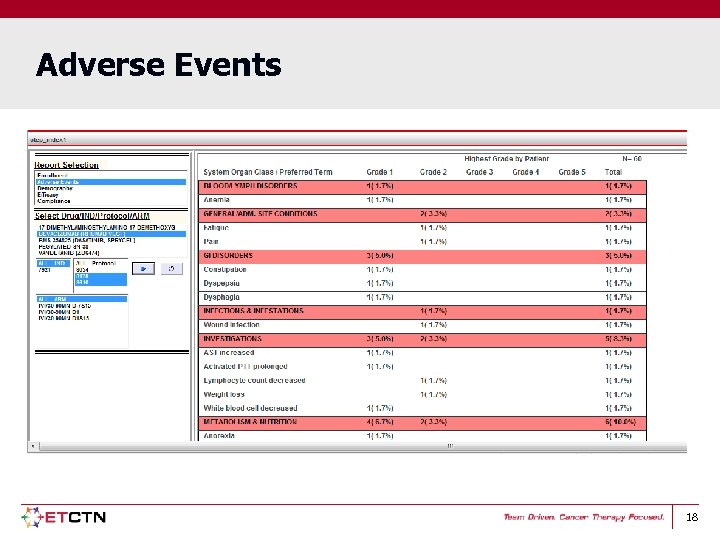Click the INVESTIGATIONS category row
This screenshot has width=720, height=540.
tap(422, 339)
